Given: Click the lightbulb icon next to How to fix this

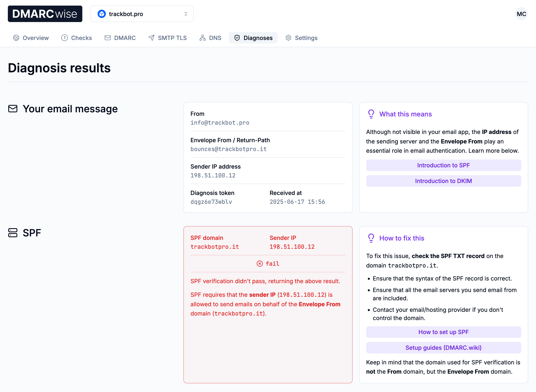Looking at the screenshot, I should pos(371,238).
